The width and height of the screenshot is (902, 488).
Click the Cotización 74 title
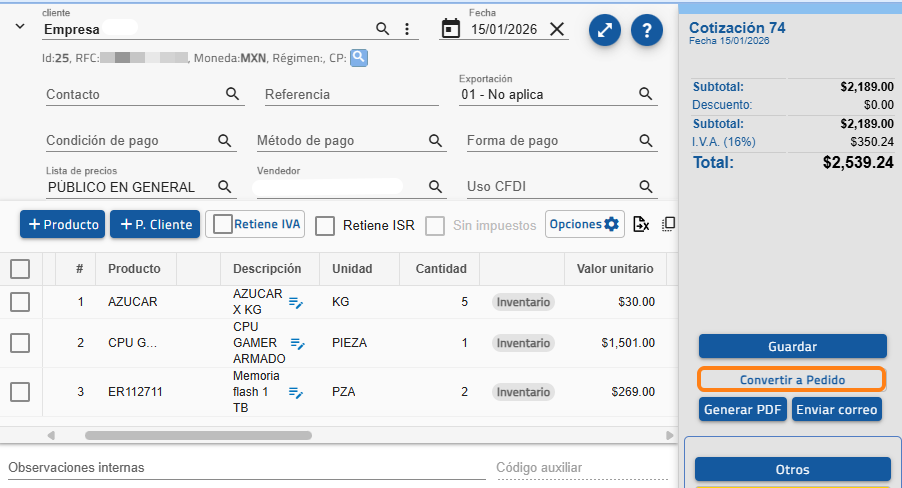click(x=737, y=28)
